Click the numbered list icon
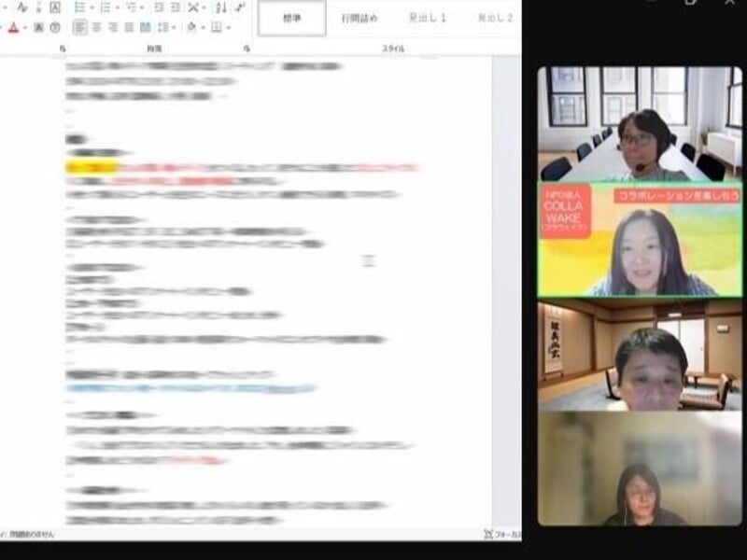Screen dimensions: 747x560 click(x=105, y=7)
